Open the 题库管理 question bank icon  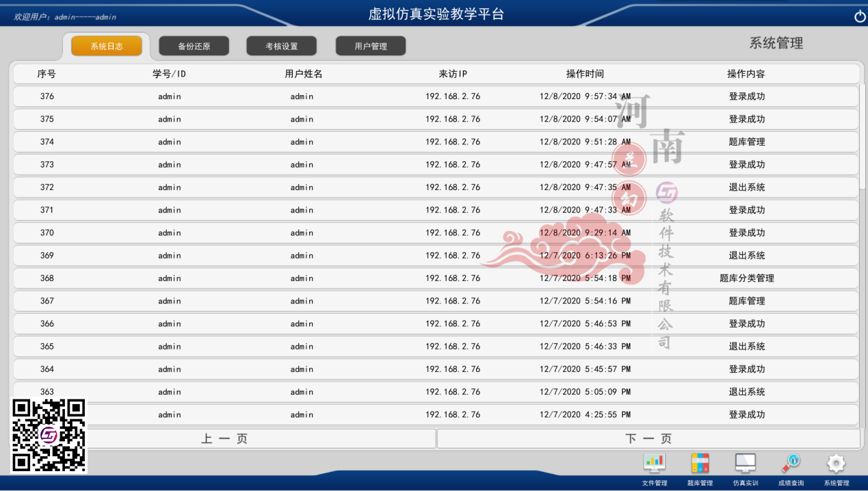tap(700, 464)
